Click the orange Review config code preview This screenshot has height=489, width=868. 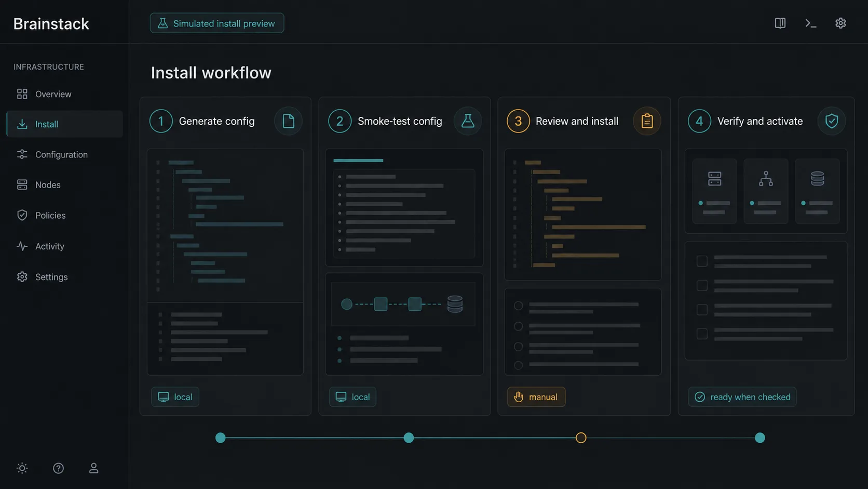click(x=583, y=215)
